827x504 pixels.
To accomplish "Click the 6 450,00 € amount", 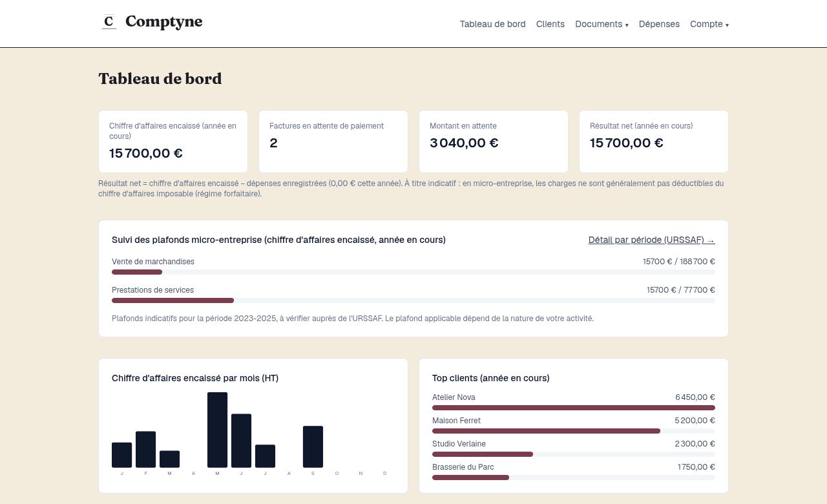I will [x=695, y=397].
